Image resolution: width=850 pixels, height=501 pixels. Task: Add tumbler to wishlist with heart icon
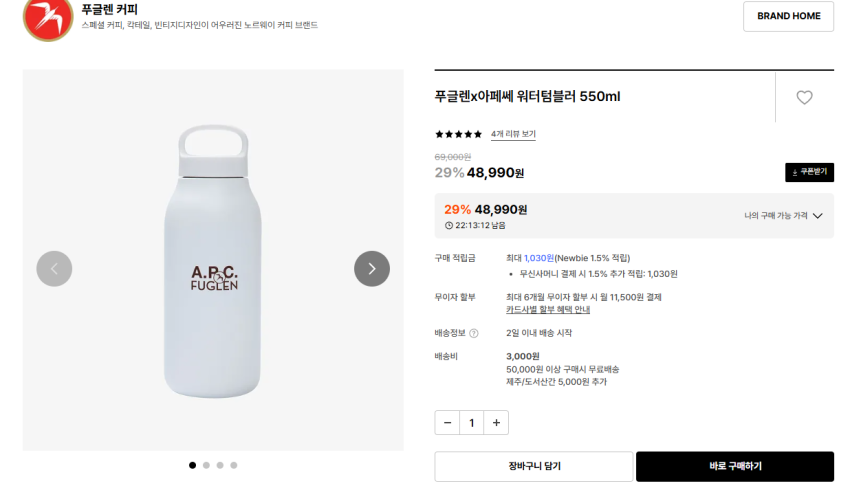point(804,97)
